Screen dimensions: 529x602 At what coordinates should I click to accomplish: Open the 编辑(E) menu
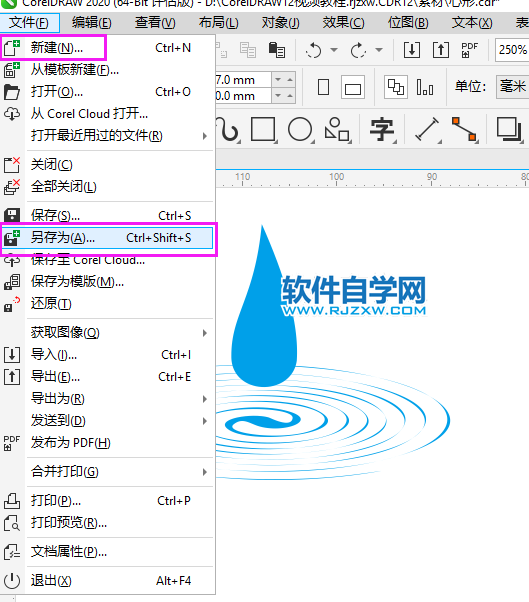tap(91, 23)
